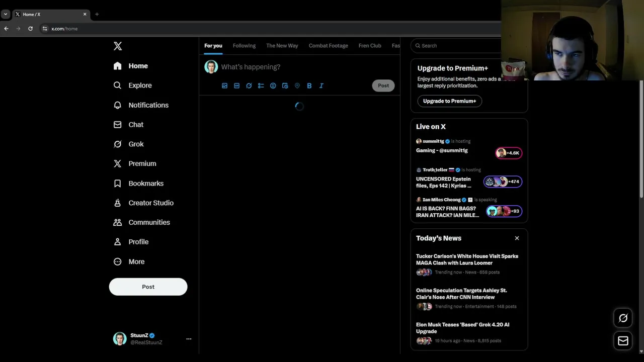Viewport: 644px width, 362px height.
Task: Switch to The New Way tab
Action: click(282, 46)
